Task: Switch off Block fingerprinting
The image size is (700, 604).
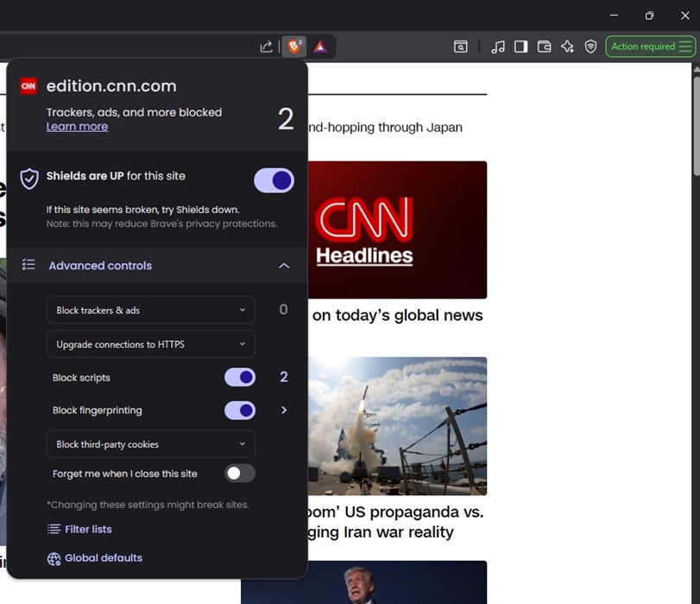Action: [x=240, y=411]
